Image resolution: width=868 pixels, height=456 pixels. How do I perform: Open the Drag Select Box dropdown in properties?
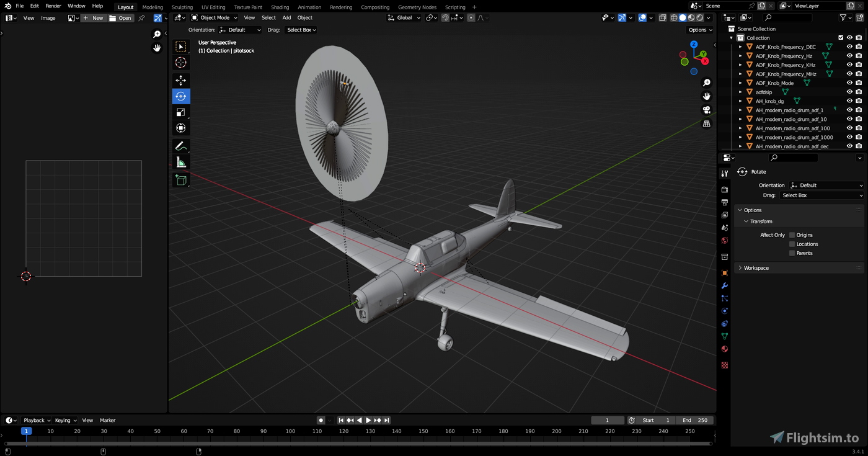[821, 195]
